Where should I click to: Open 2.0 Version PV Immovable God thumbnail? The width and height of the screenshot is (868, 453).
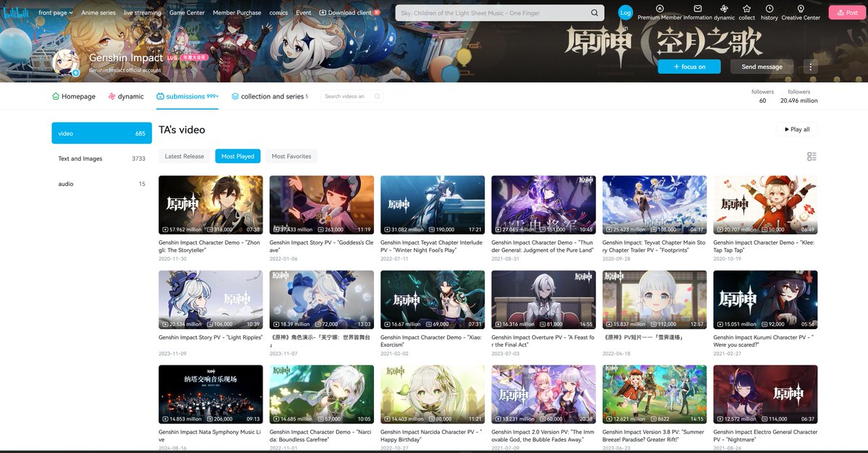coord(543,394)
